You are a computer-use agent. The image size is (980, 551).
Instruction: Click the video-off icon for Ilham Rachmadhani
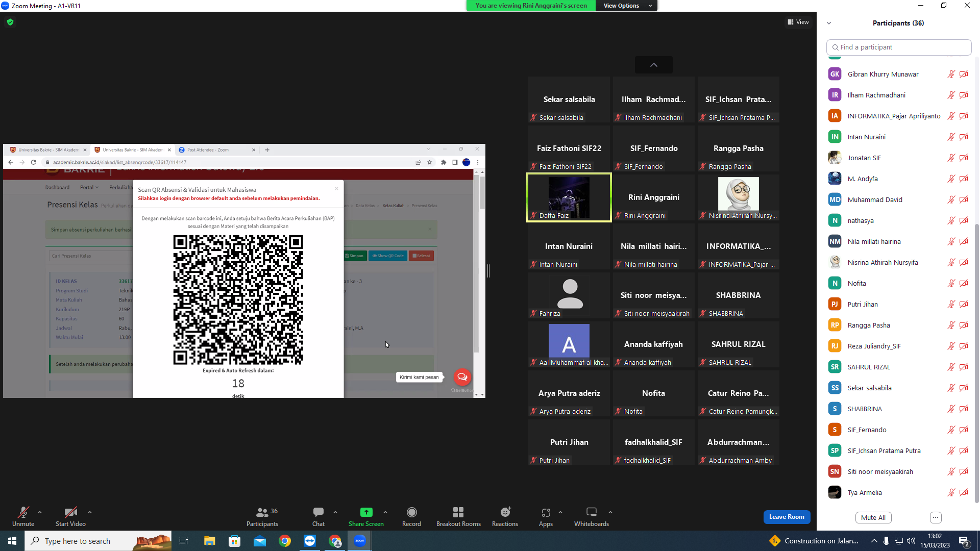click(x=964, y=95)
